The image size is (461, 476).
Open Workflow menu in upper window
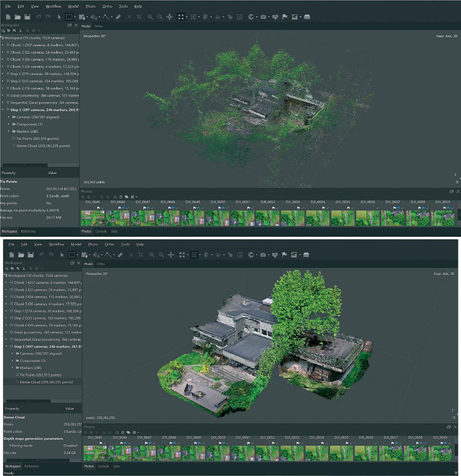coord(53,6)
